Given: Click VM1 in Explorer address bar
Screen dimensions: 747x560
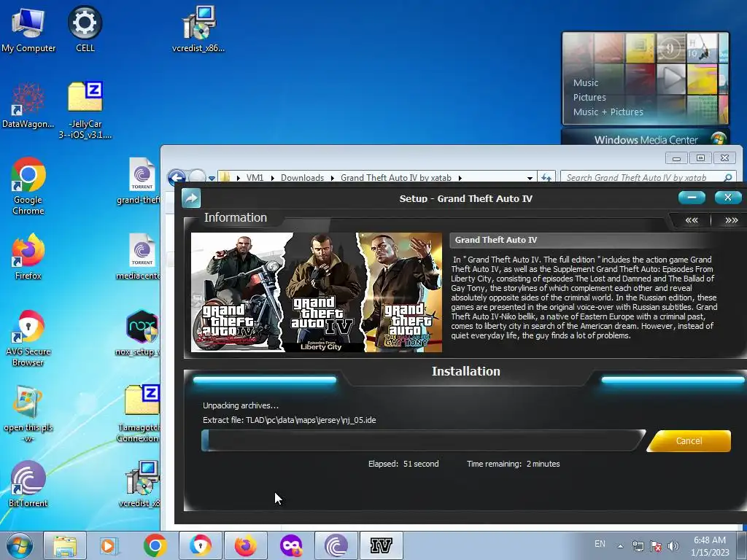Looking at the screenshot, I should (255, 178).
